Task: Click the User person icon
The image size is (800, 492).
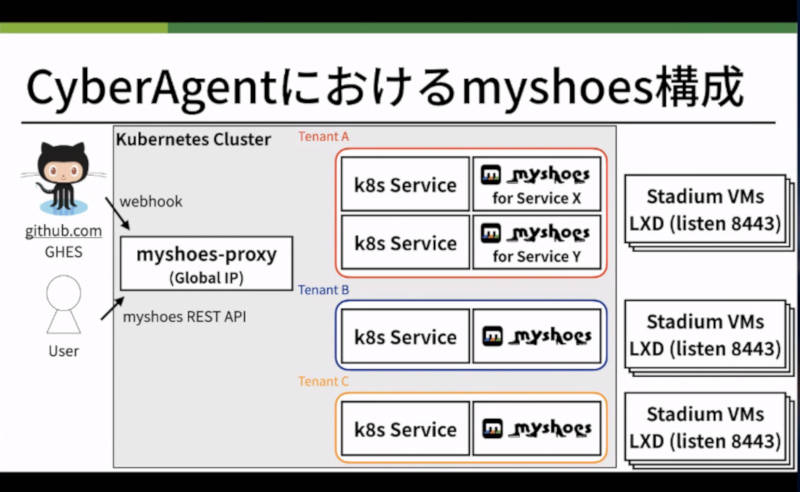Action: [63, 305]
